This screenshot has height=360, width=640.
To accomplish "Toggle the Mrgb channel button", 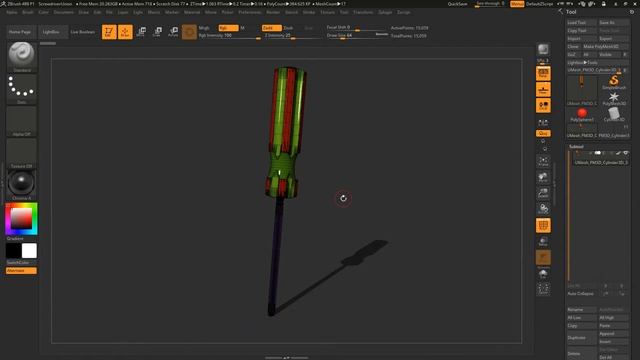I will click(204, 28).
